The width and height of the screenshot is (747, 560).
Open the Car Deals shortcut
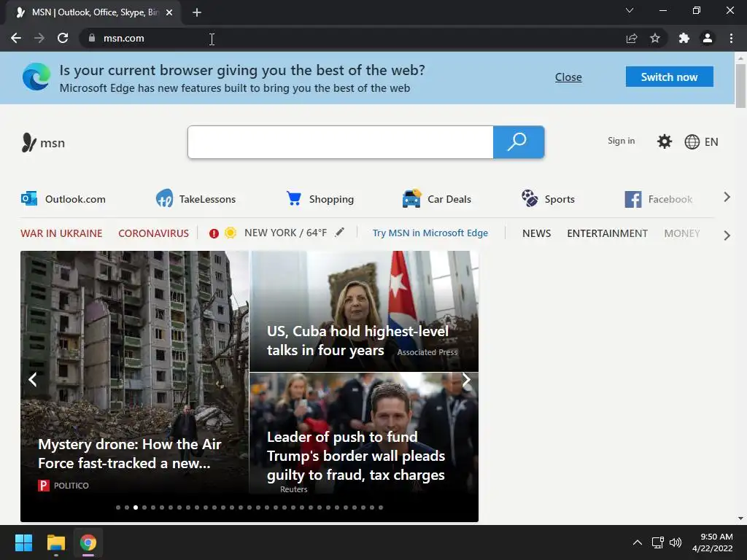click(x=436, y=198)
